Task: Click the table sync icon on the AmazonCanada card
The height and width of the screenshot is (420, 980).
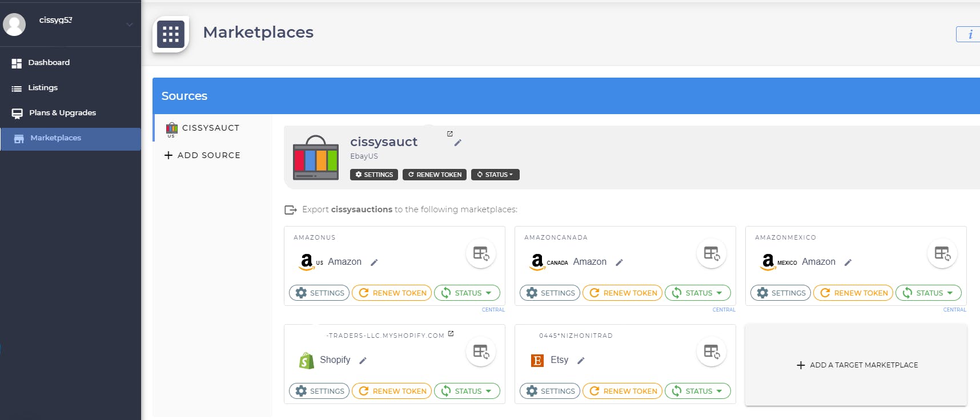Action: coord(712,253)
